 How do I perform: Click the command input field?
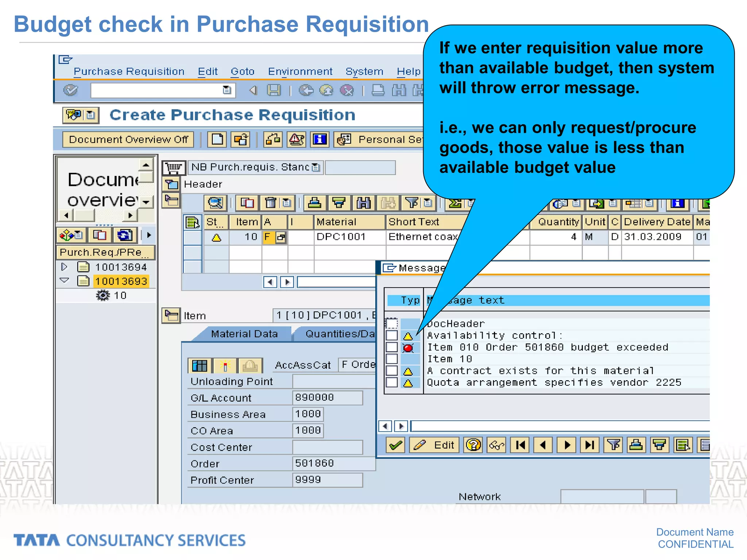click(157, 90)
